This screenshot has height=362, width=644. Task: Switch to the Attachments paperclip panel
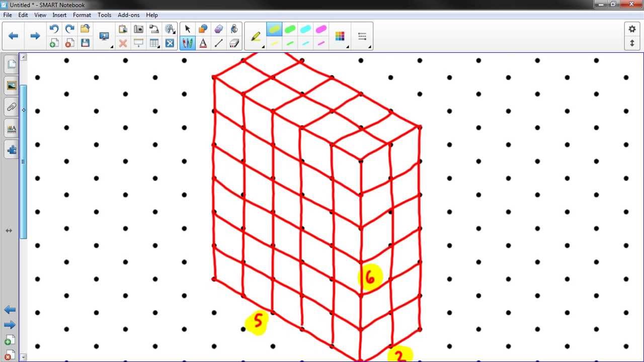(x=12, y=107)
